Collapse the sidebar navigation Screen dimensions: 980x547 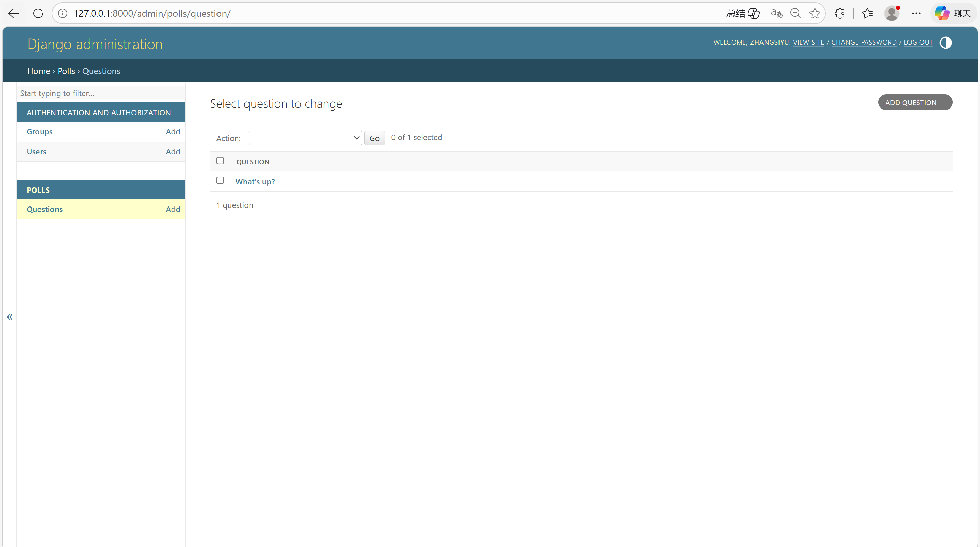[x=10, y=317]
